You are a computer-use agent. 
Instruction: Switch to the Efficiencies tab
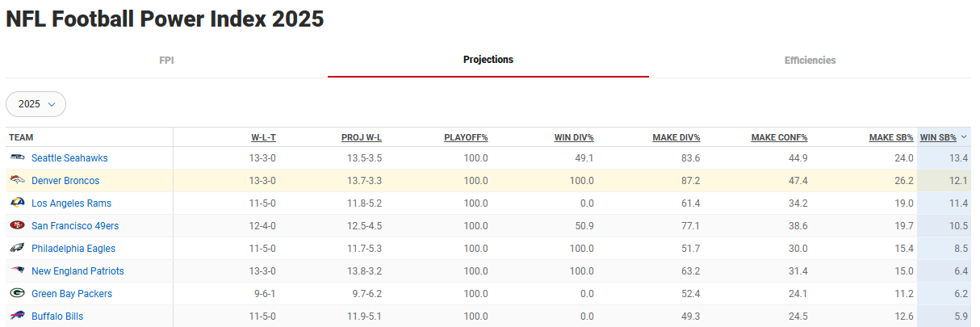810,61
